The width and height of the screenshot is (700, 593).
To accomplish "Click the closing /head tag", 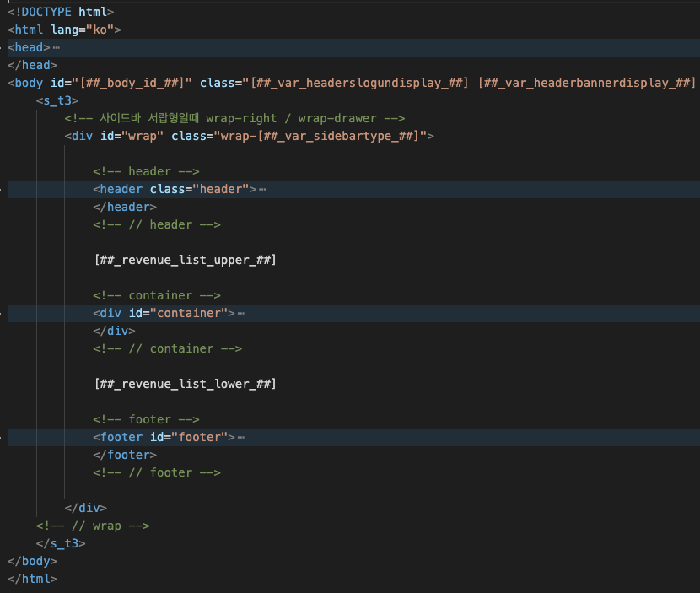I will [32, 65].
